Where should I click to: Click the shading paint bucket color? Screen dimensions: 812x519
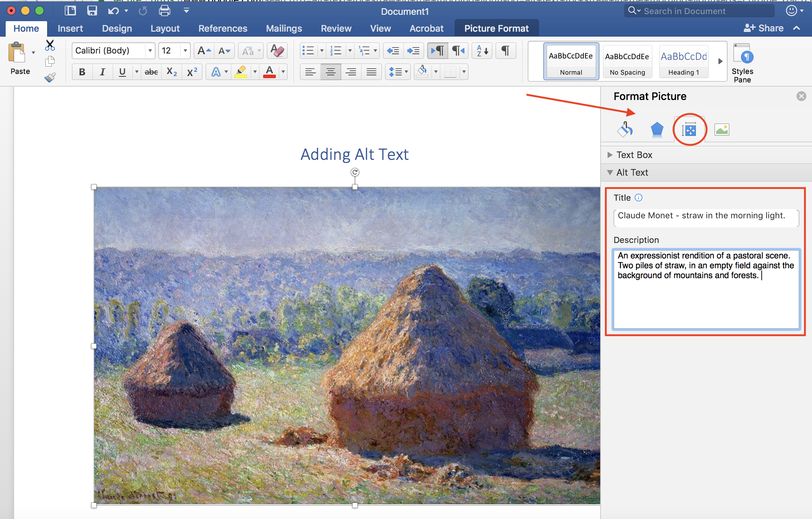click(x=423, y=72)
